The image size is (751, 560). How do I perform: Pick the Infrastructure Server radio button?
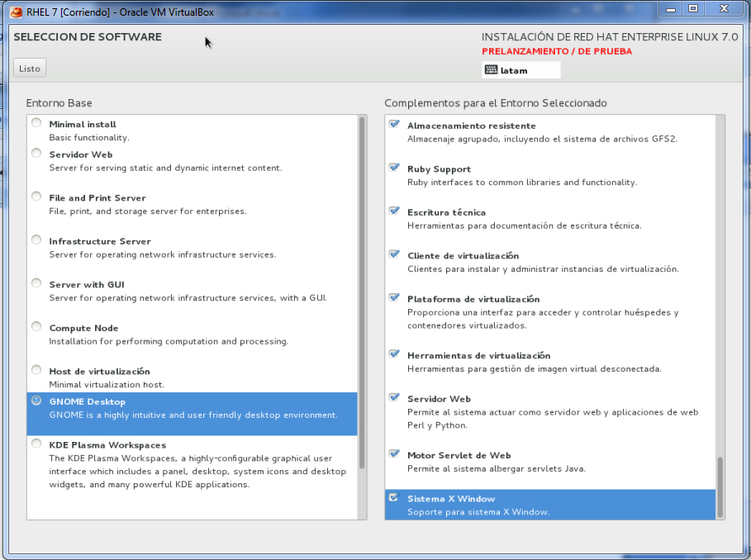[36, 240]
